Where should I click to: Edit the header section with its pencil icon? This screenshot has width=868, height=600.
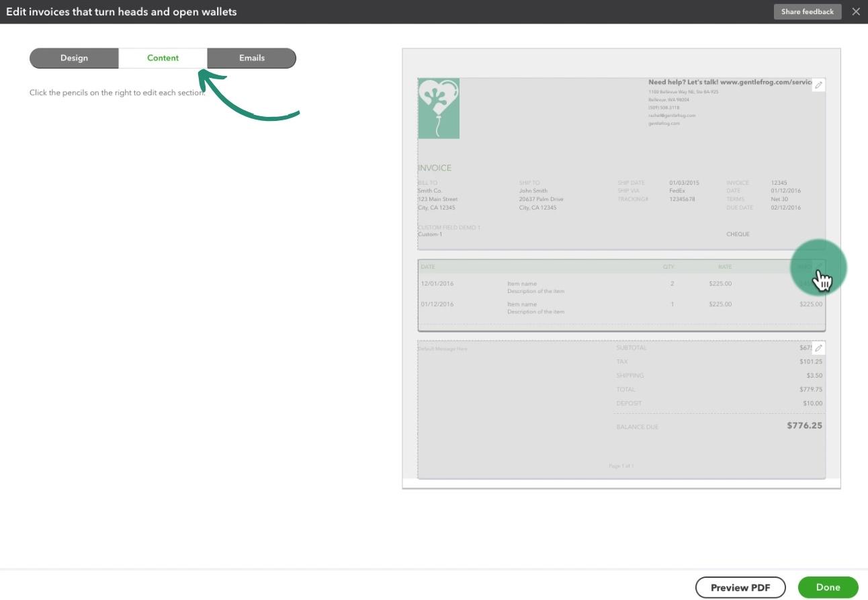point(818,85)
